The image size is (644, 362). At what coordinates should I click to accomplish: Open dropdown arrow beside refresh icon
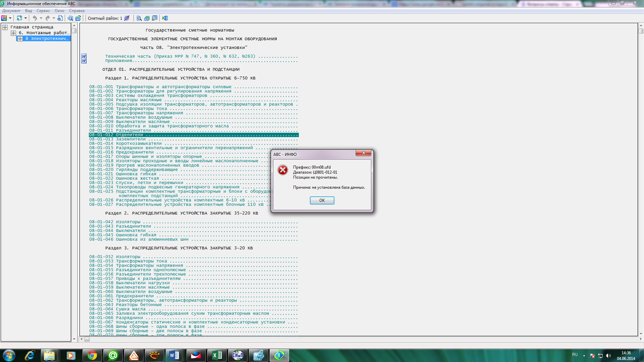click(25, 18)
